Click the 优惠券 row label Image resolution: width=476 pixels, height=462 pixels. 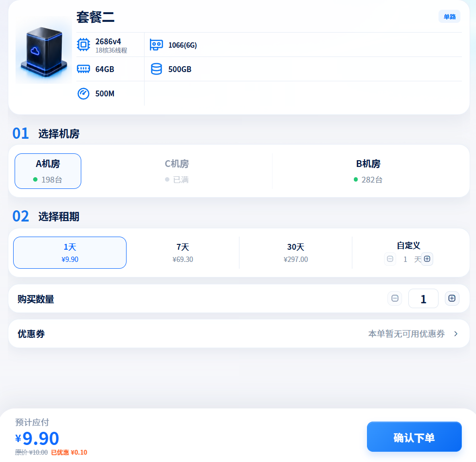[31, 334]
